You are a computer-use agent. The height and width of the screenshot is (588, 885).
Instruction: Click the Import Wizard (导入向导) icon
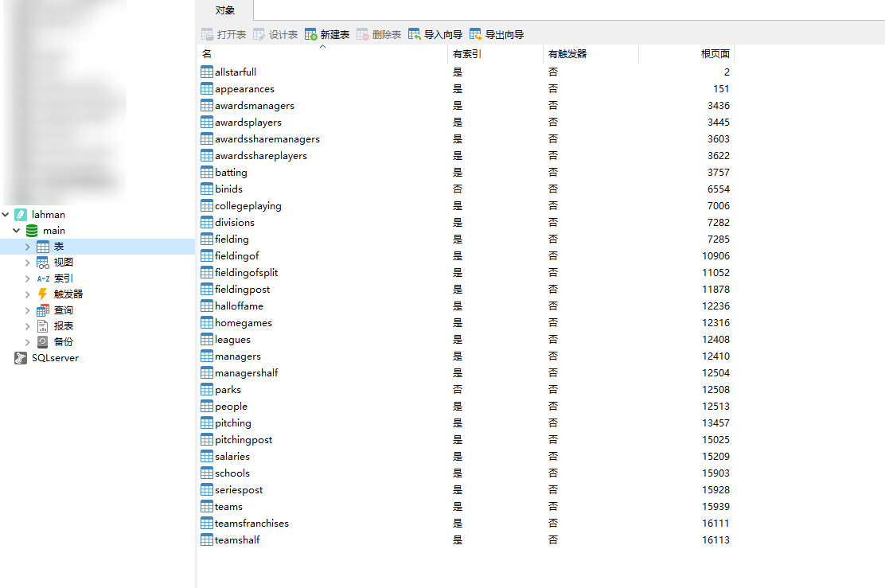point(415,34)
